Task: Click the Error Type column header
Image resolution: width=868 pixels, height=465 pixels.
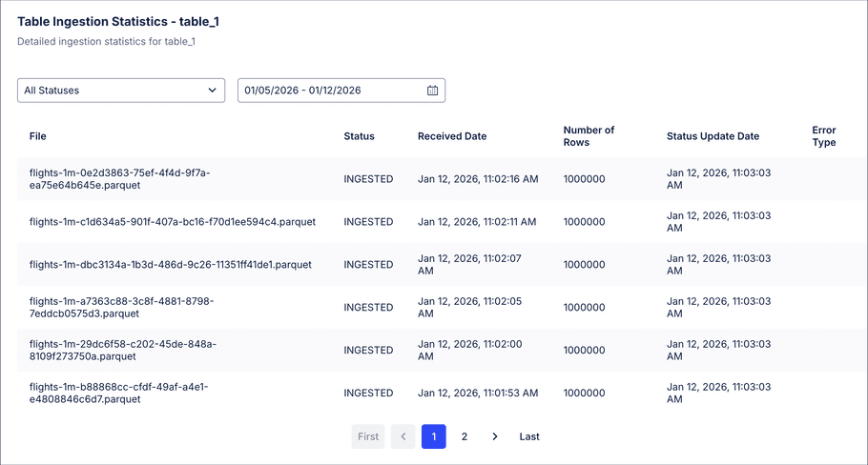Action: pos(824,136)
